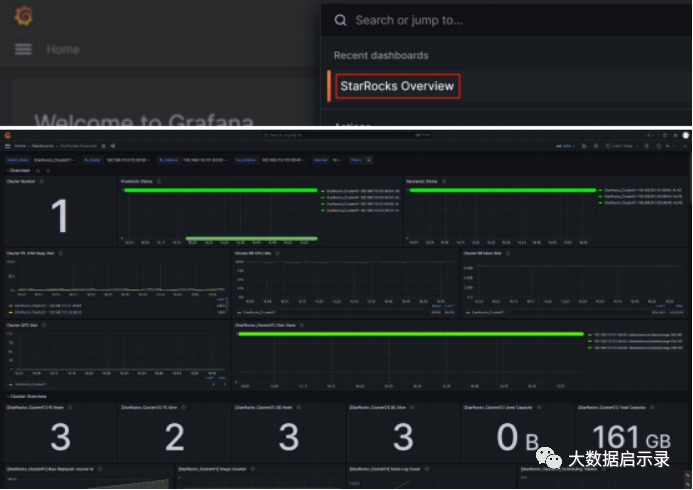Show the FE Node panel info icon
The height and width of the screenshot is (490, 693).
[70, 407]
